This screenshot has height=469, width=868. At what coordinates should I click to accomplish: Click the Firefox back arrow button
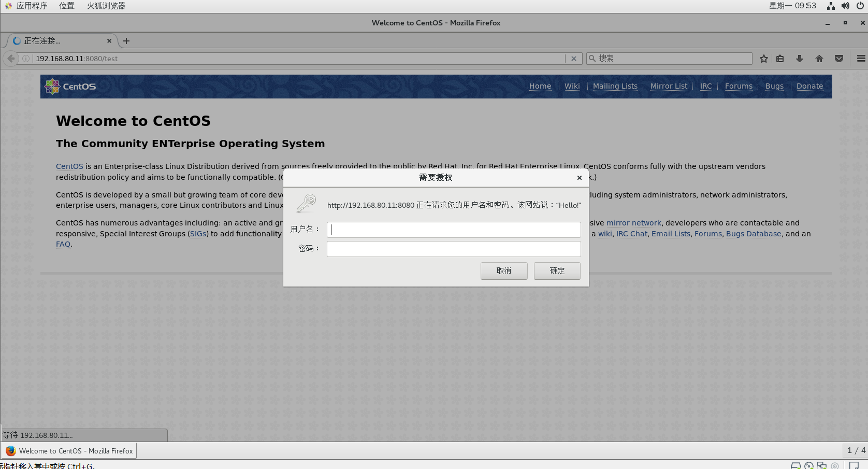coord(11,59)
